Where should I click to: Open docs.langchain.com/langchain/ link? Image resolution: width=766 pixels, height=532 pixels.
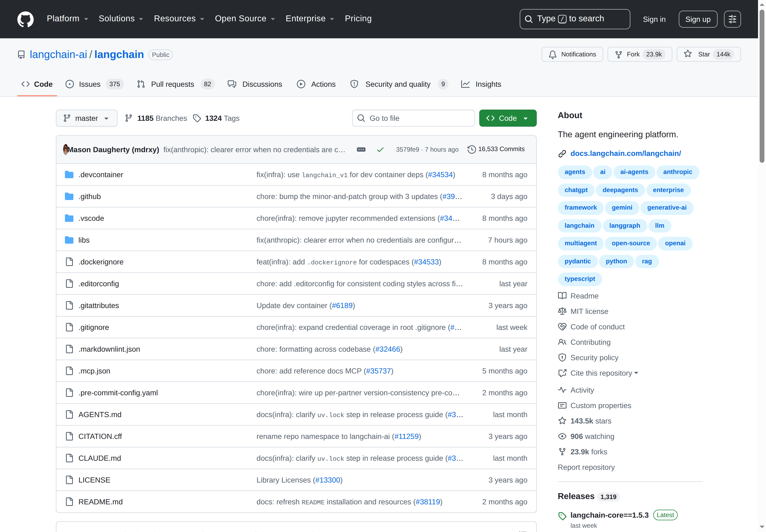[625, 153]
